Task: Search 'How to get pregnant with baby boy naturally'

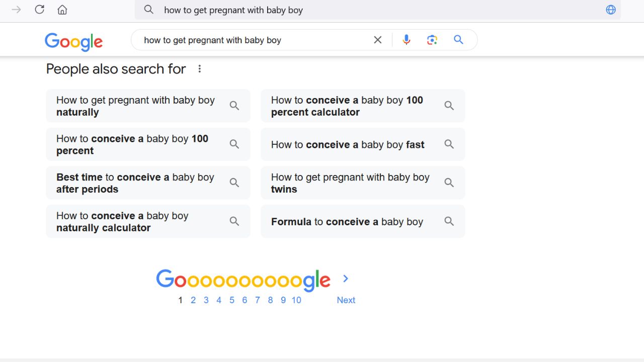Action: [x=148, y=106]
